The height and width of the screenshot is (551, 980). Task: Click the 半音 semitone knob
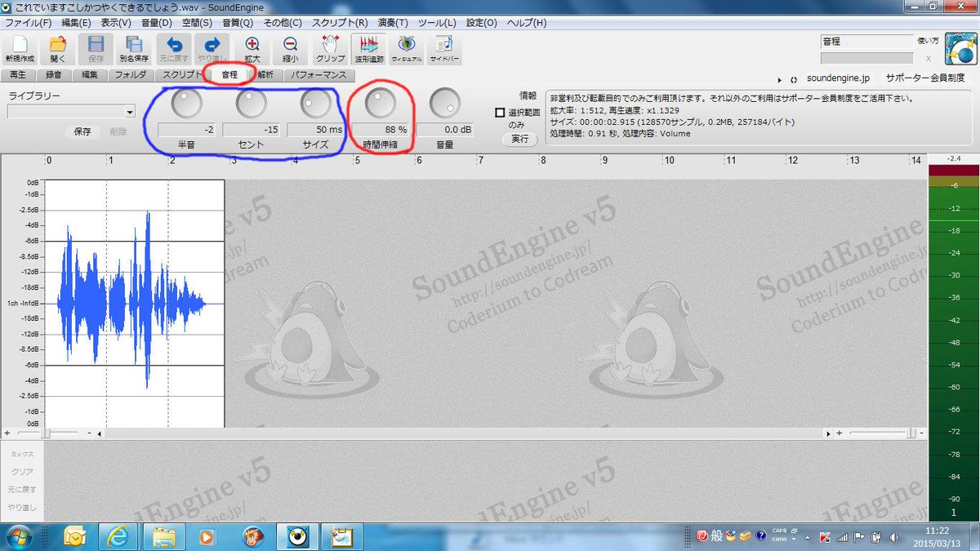click(x=186, y=102)
